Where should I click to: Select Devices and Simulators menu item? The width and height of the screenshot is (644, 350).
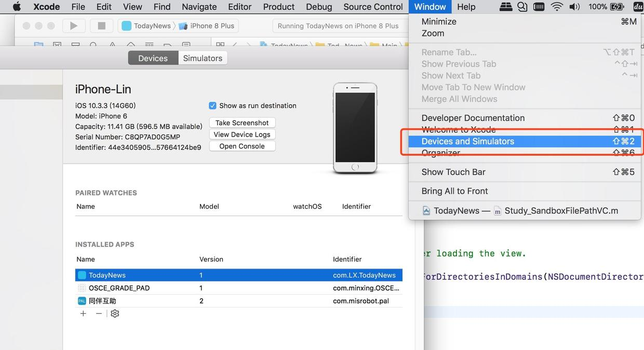coord(525,141)
